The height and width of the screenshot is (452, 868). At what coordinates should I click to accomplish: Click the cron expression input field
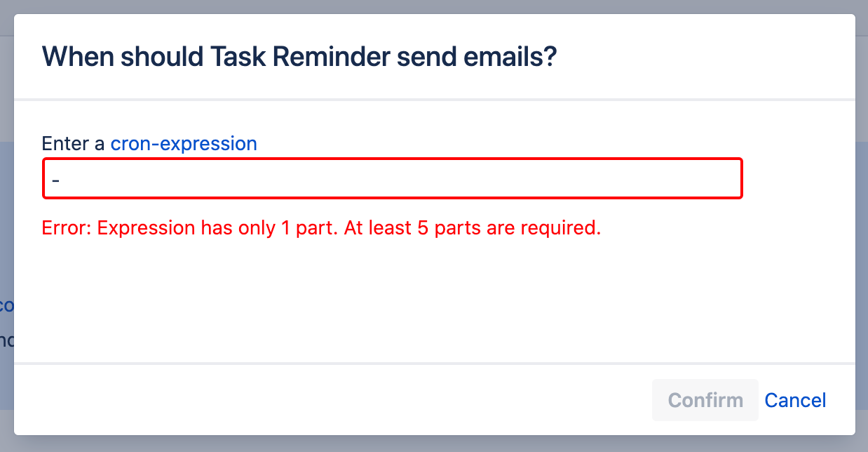pyautogui.click(x=393, y=178)
